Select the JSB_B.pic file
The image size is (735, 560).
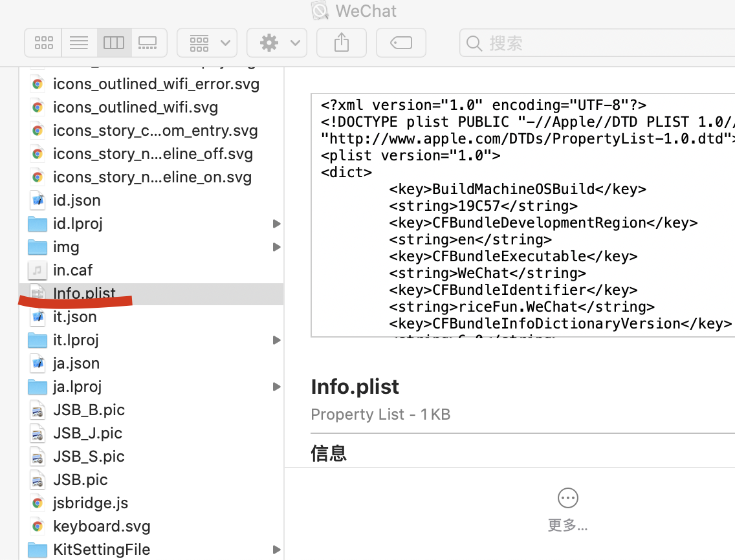point(151,410)
